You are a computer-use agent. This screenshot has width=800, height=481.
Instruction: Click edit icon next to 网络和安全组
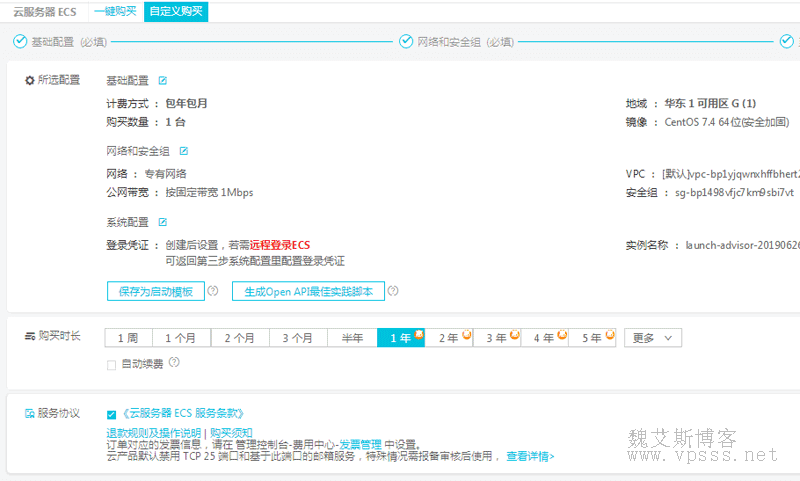[184, 151]
